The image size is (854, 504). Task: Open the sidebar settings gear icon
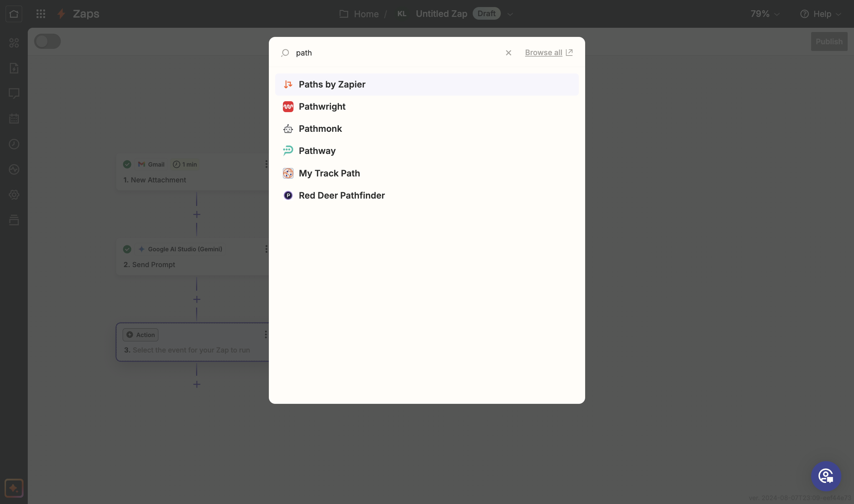[x=14, y=195]
